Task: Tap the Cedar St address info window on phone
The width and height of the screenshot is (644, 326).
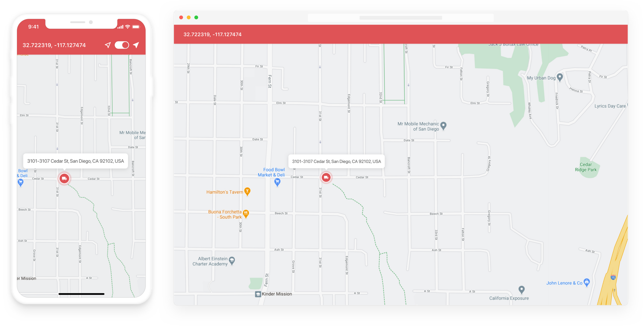Action: (75, 161)
